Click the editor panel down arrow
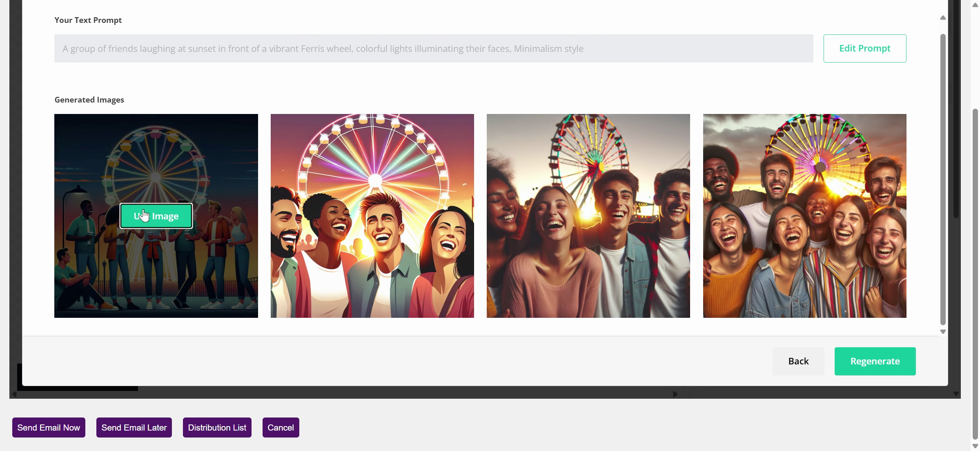 pos(956,394)
